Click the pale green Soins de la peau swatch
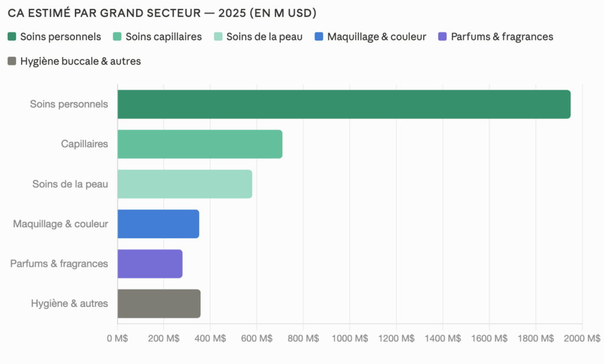The width and height of the screenshot is (604, 364). 218,37
